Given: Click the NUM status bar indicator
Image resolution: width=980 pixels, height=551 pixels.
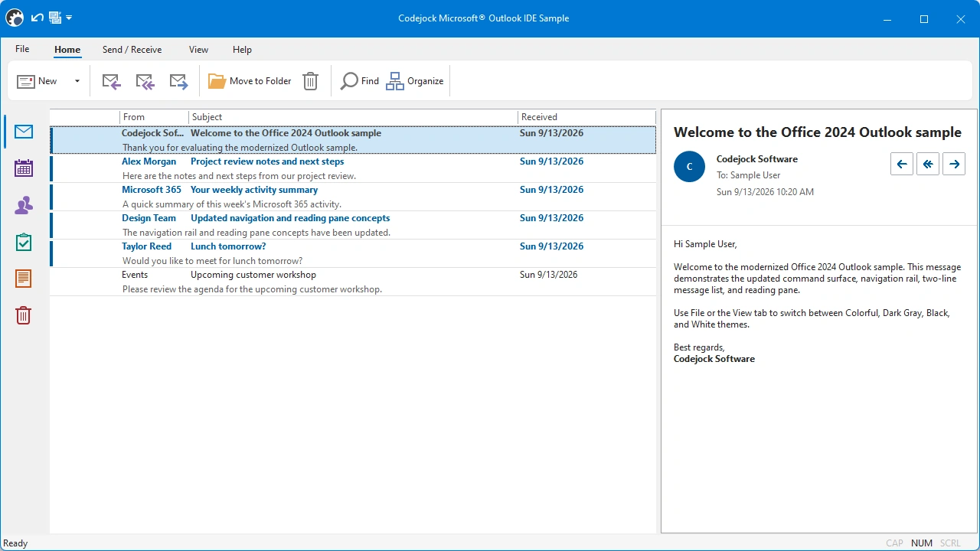Looking at the screenshot, I should point(922,543).
